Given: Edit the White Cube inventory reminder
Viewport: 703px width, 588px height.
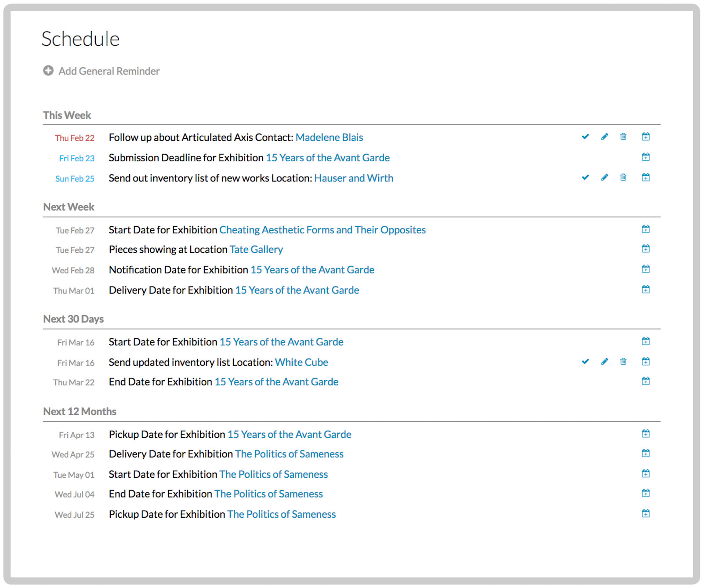Looking at the screenshot, I should 605,362.
